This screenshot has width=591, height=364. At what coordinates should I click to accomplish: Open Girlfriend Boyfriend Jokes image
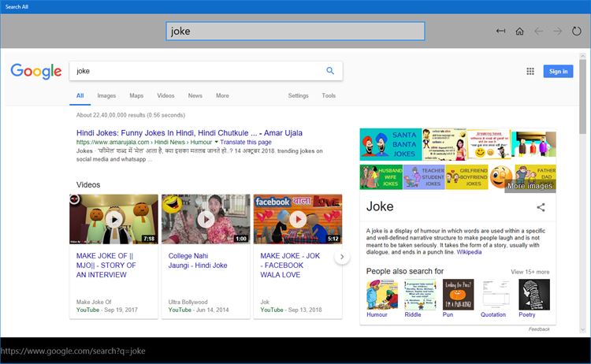pos(466,176)
